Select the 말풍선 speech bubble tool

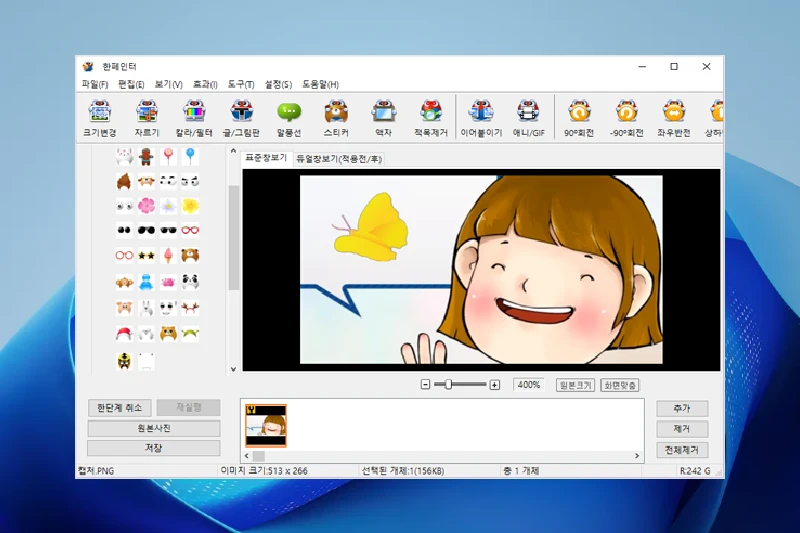pos(289,118)
